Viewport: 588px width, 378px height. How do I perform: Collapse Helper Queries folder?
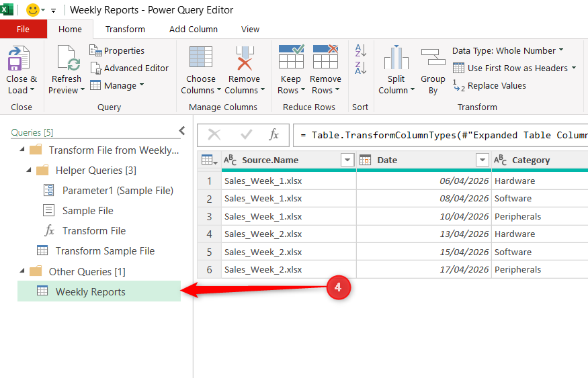coord(29,170)
